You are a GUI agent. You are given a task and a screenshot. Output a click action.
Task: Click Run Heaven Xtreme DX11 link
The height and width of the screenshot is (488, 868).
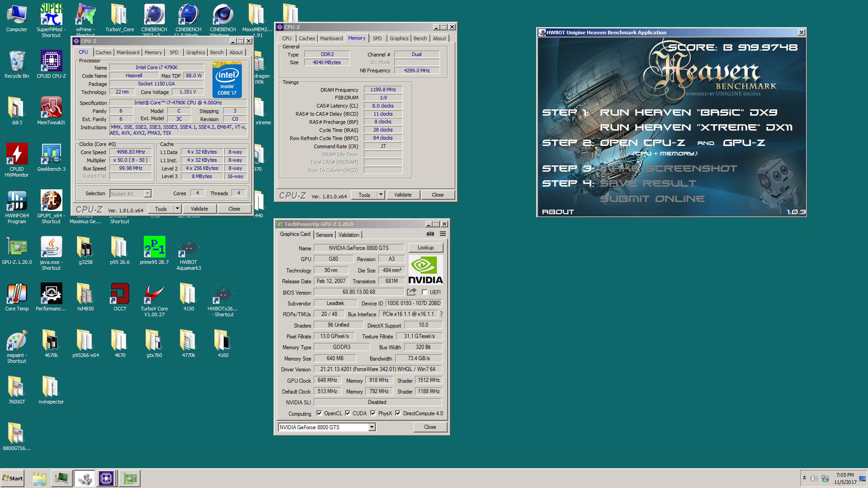click(x=696, y=127)
